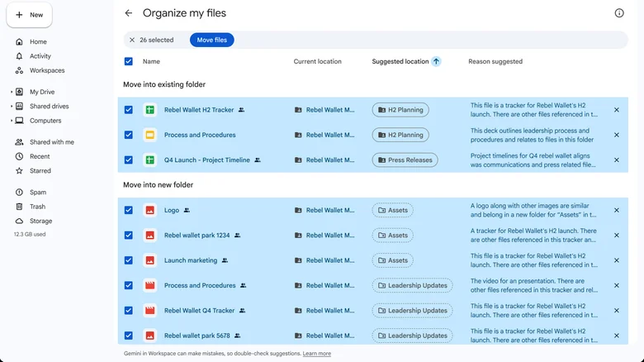Open H2 Planning chip for Process and Procedures slides
This screenshot has width=644, height=362.
coord(400,135)
